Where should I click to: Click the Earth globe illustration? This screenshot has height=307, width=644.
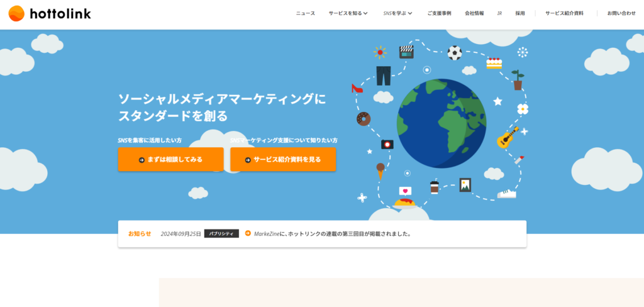click(x=441, y=123)
